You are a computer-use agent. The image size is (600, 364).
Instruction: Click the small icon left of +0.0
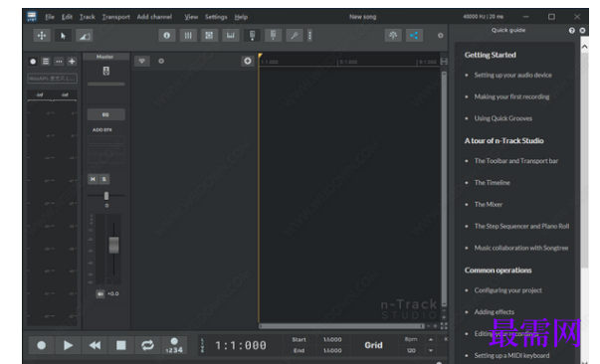(x=100, y=293)
